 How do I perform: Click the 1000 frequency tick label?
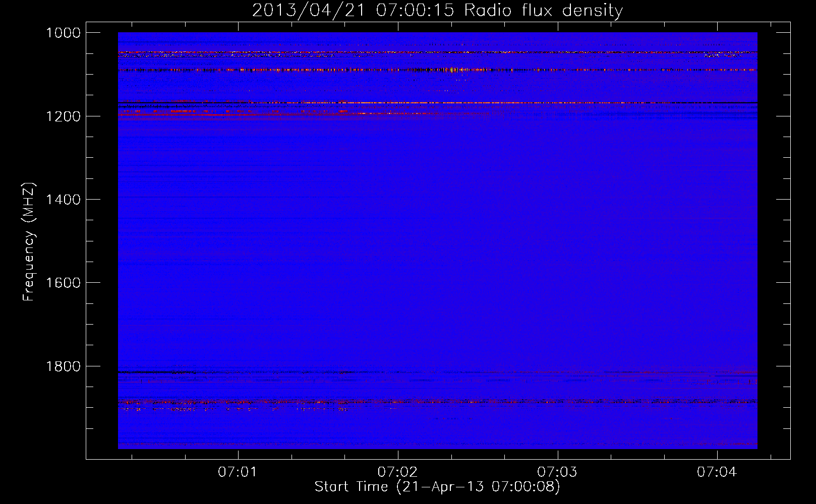click(x=63, y=33)
